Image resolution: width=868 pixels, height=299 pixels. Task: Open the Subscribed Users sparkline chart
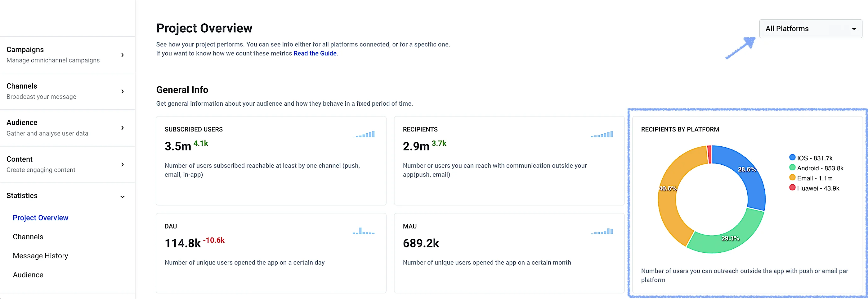(x=364, y=134)
